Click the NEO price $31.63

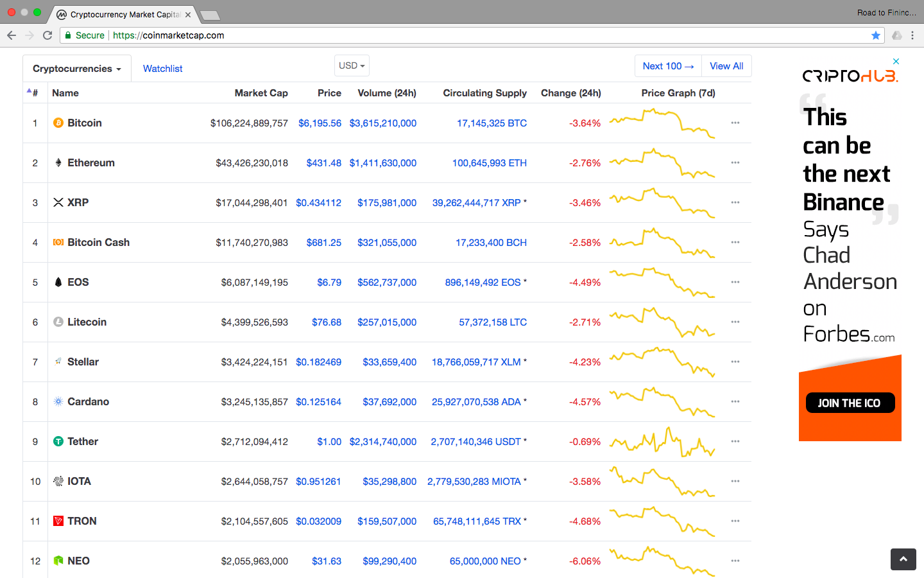point(327,561)
